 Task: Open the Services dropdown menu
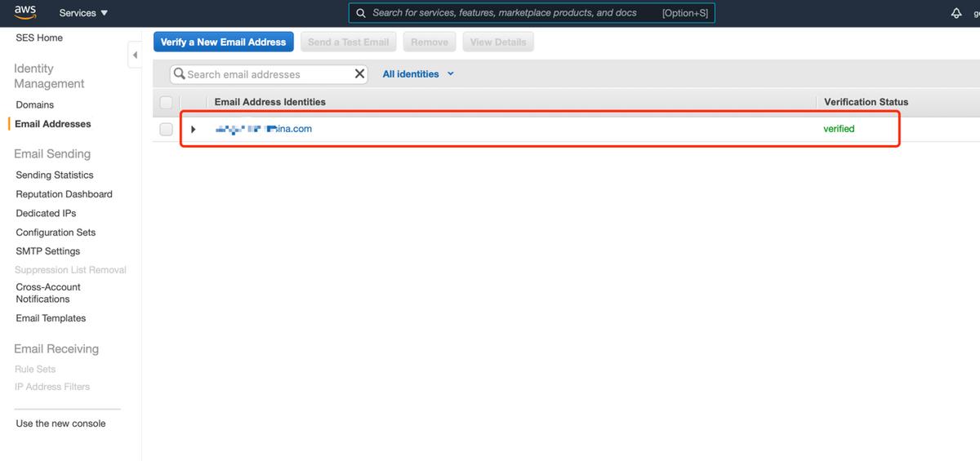point(83,13)
